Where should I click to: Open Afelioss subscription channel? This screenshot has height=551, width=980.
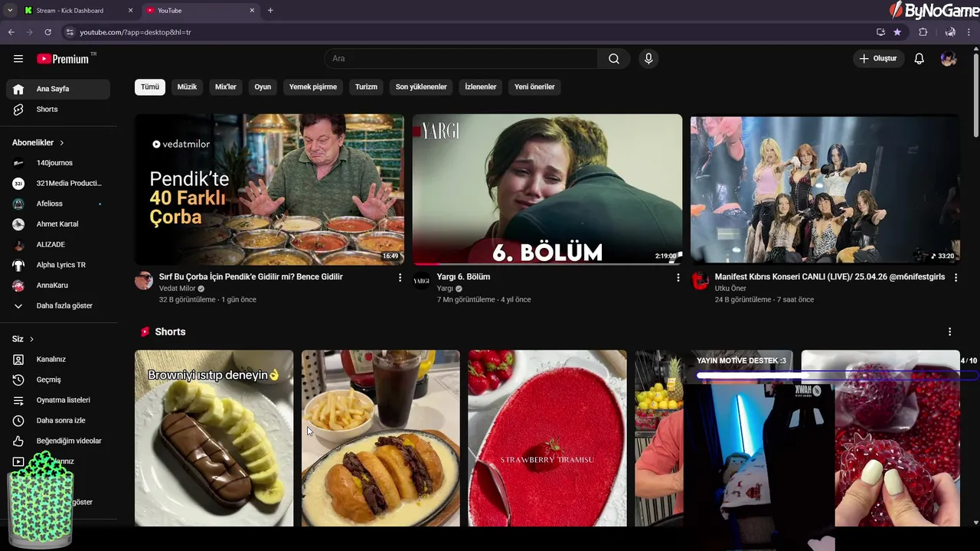click(58, 204)
